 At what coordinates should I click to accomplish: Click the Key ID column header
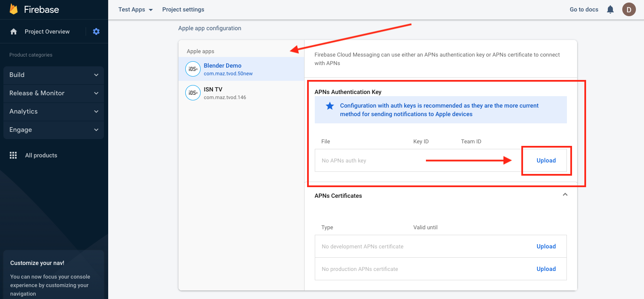pyautogui.click(x=421, y=142)
